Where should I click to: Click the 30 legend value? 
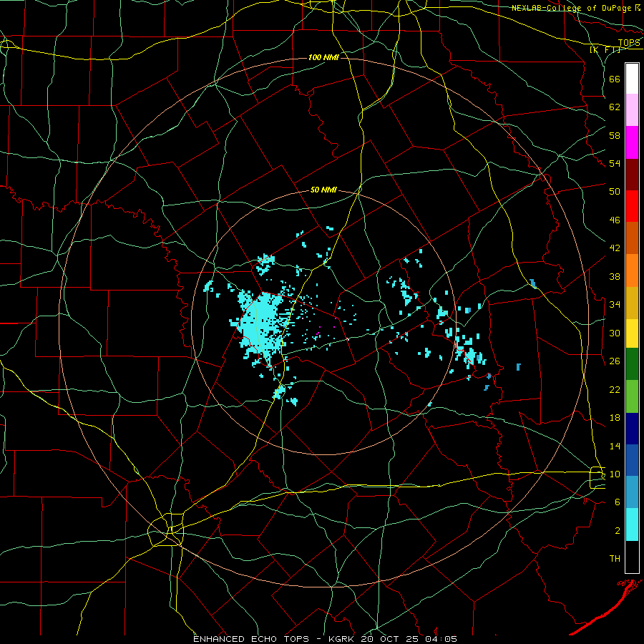(615, 333)
